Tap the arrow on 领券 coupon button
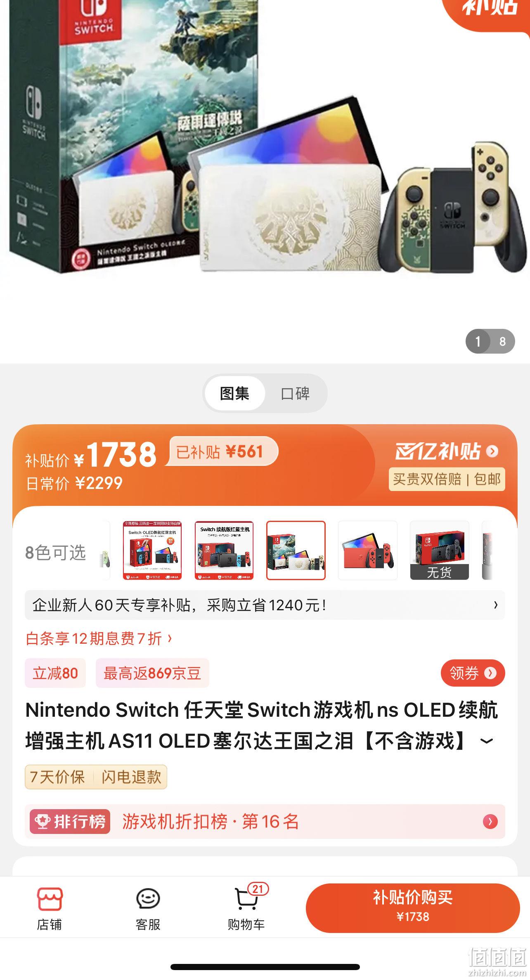This screenshot has width=530, height=980. 490,673
